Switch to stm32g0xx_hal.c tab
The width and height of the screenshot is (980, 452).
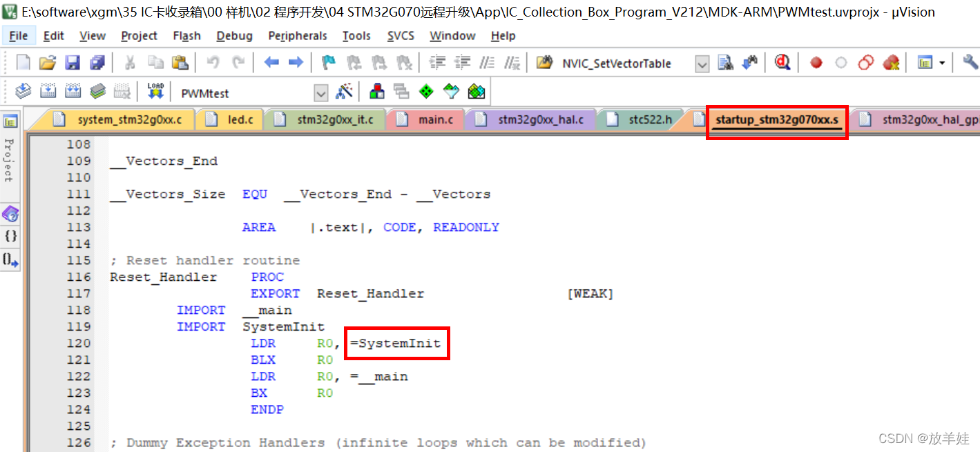click(x=533, y=119)
